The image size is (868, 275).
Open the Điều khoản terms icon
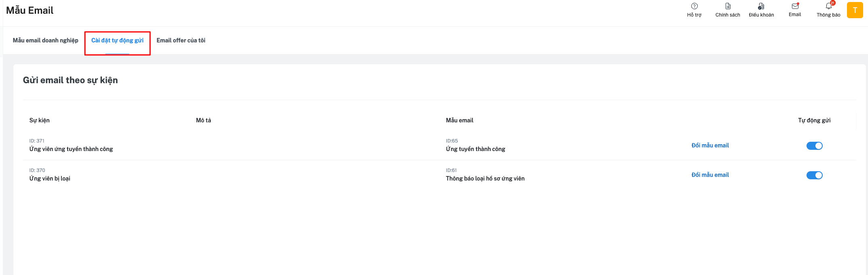(761, 6)
